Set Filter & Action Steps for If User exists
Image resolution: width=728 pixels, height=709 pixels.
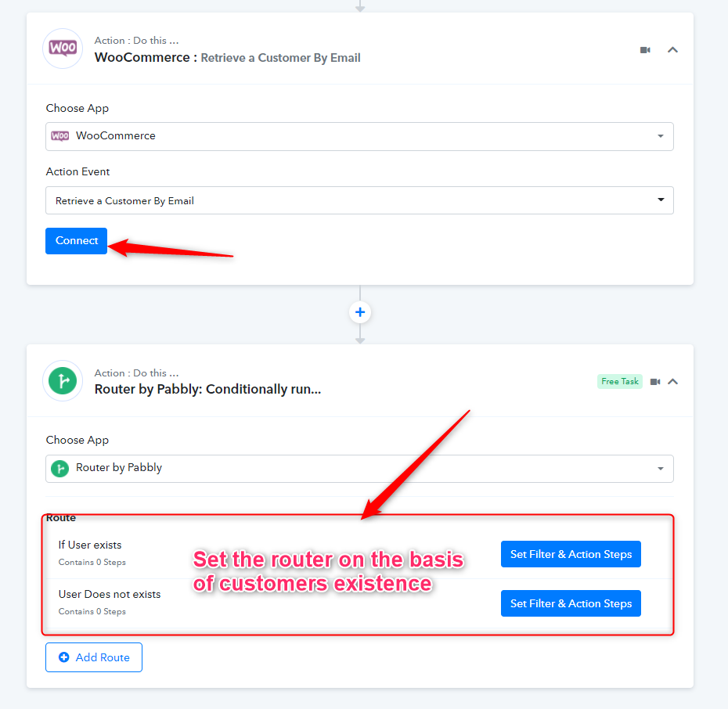(x=571, y=554)
